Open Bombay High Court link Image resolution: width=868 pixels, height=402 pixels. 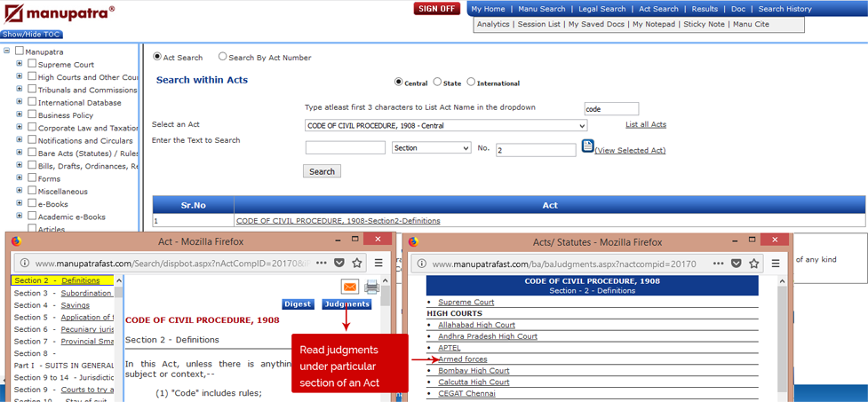point(474,370)
